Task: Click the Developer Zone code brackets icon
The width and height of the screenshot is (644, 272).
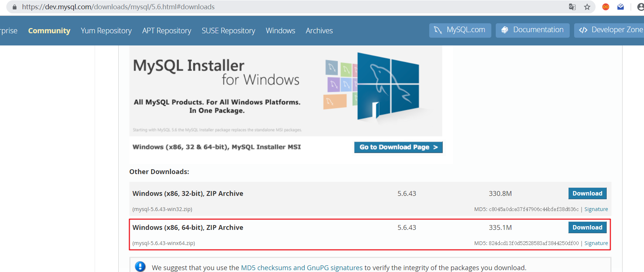Action: click(583, 30)
